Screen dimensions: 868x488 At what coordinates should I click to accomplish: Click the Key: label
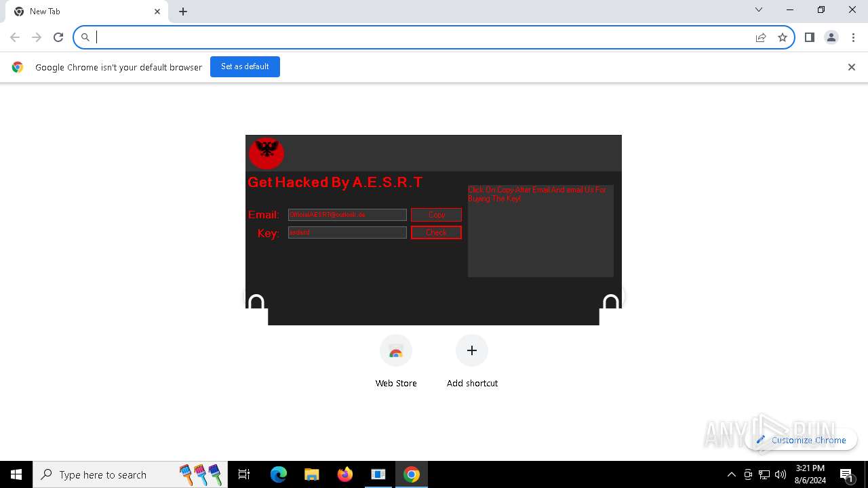[x=269, y=233]
